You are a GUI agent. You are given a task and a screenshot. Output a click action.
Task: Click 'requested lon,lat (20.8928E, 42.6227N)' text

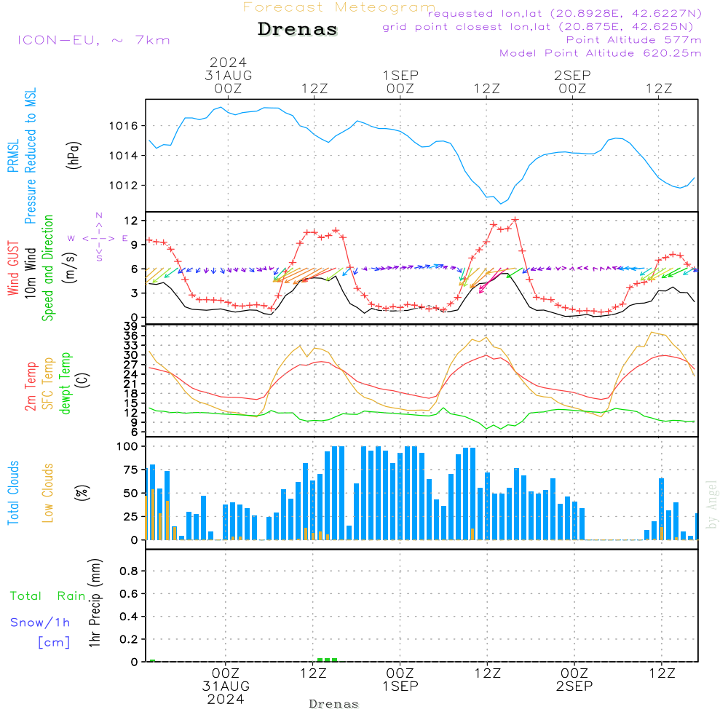565,13
